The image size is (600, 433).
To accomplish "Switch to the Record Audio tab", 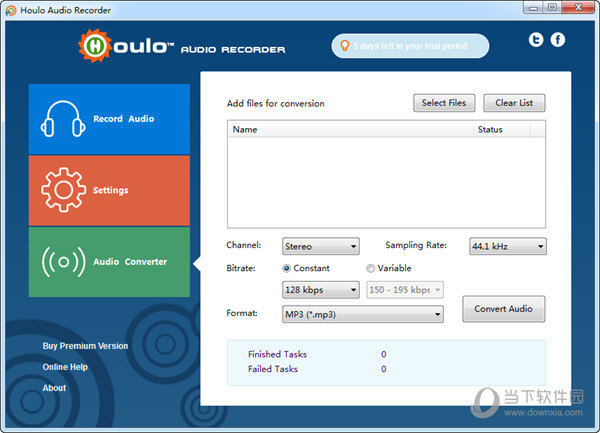I will (x=109, y=119).
